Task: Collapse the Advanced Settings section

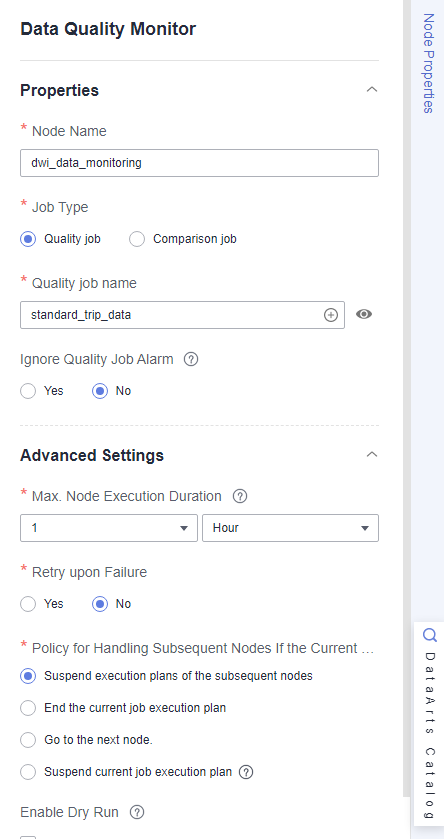Action: 372,454
